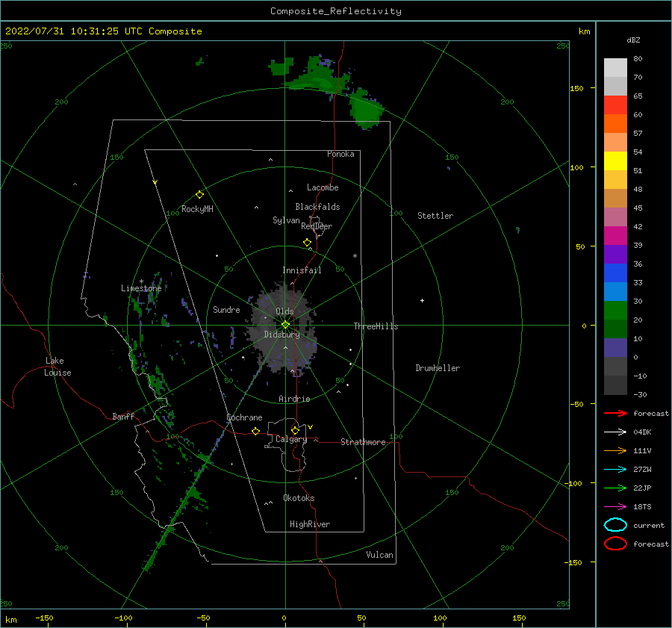
Task: Click the yellow diamond marker near RockyMH
Action: [x=199, y=195]
